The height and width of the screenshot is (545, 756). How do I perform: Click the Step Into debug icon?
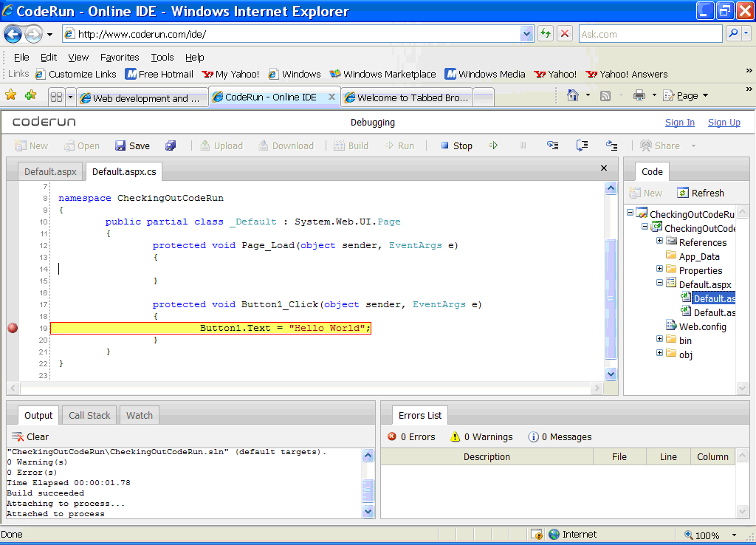[x=552, y=145]
